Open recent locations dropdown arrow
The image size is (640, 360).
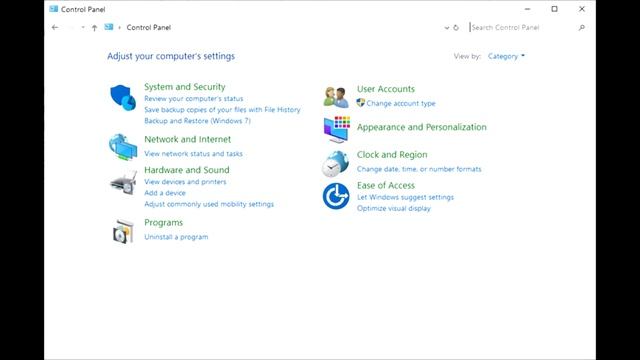pos(83,27)
